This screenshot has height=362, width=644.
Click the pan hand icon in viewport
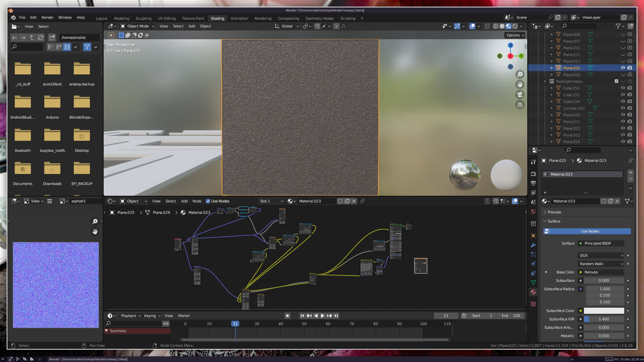pos(520,84)
